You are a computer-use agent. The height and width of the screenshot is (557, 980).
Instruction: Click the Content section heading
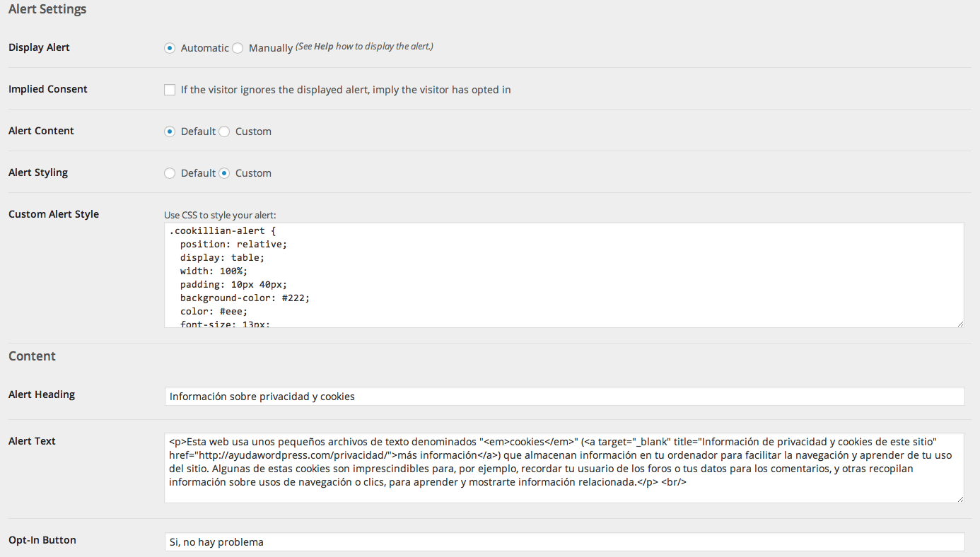pos(32,356)
